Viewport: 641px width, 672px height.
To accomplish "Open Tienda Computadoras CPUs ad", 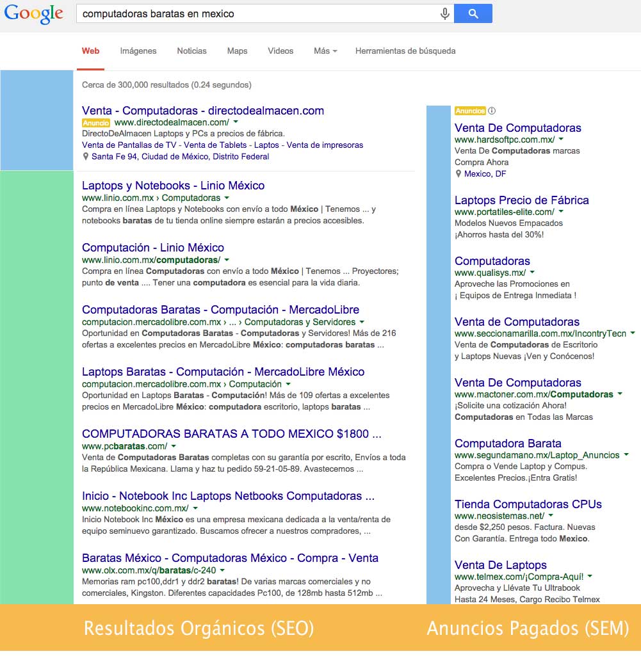I will pos(528,504).
